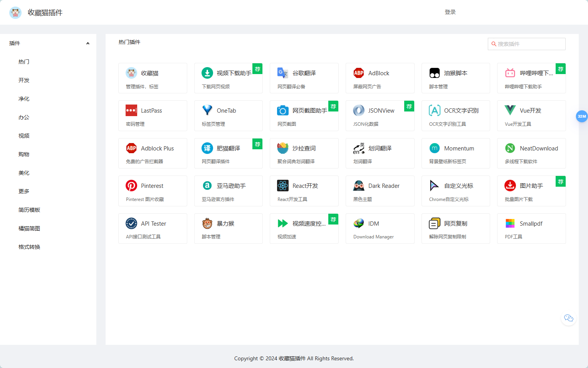Click the search magnifier icon
The width and height of the screenshot is (588, 368).
(494, 44)
